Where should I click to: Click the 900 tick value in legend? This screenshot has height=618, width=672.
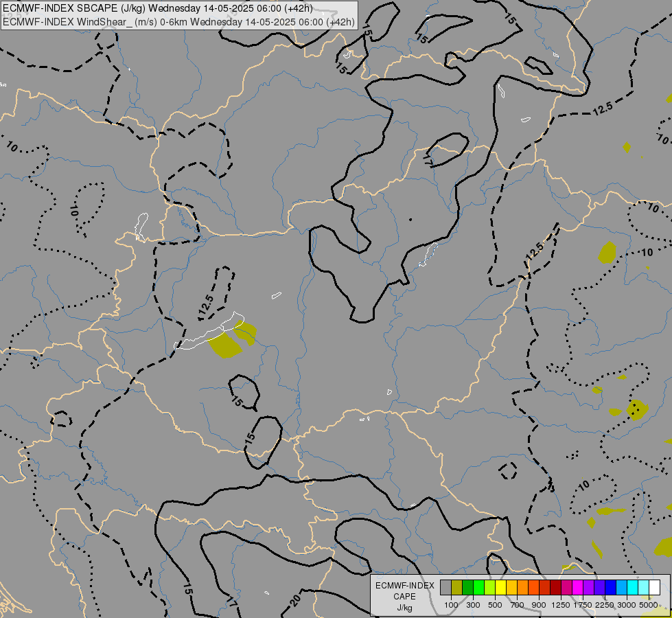tap(539, 605)
